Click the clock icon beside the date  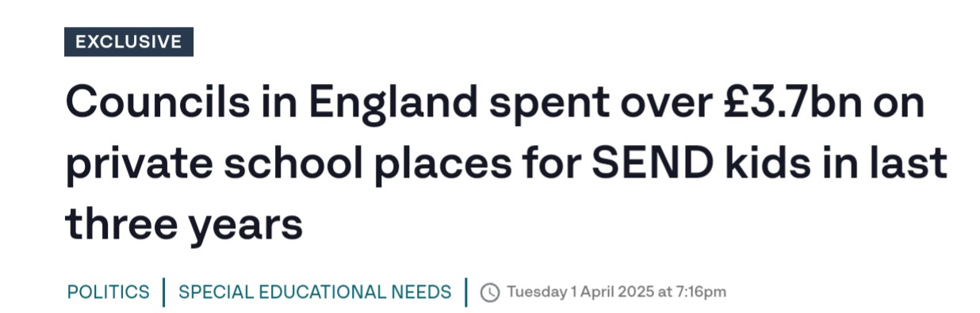tap(491, 292)
